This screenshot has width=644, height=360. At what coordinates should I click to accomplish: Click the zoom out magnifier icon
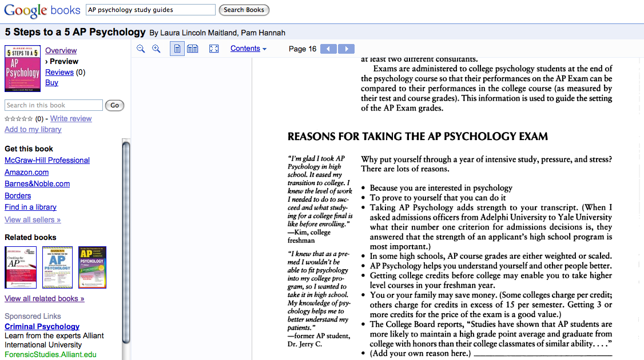pyautogui.click(x=141, y=49)
